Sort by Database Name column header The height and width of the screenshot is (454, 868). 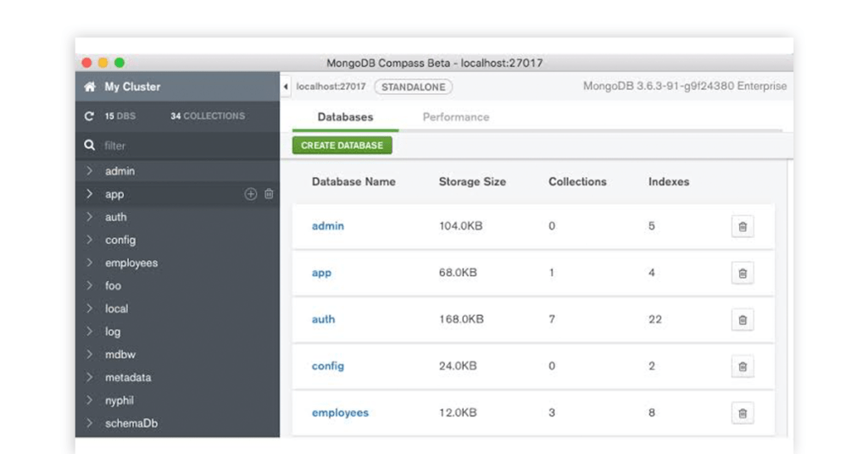point(353,181)
